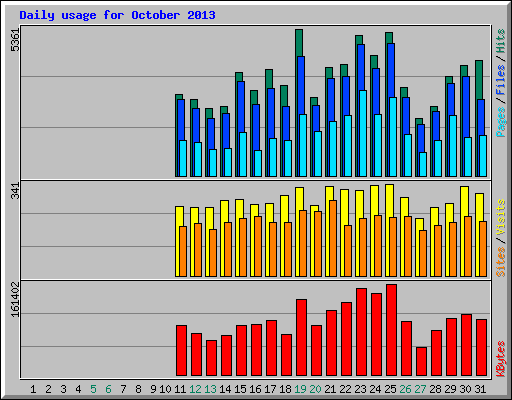This screenshot has height=400, width=512.
Task: Select the cyan Pages bar for day 25
Action: tap(393, 137)
